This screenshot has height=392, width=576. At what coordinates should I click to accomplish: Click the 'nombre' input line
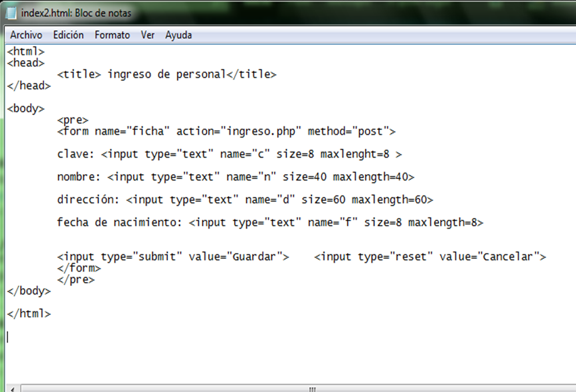(236, 177)
